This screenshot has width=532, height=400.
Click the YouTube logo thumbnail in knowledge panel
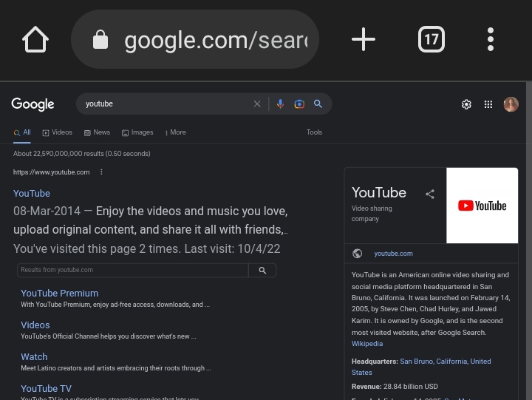[x=482, y=206]
